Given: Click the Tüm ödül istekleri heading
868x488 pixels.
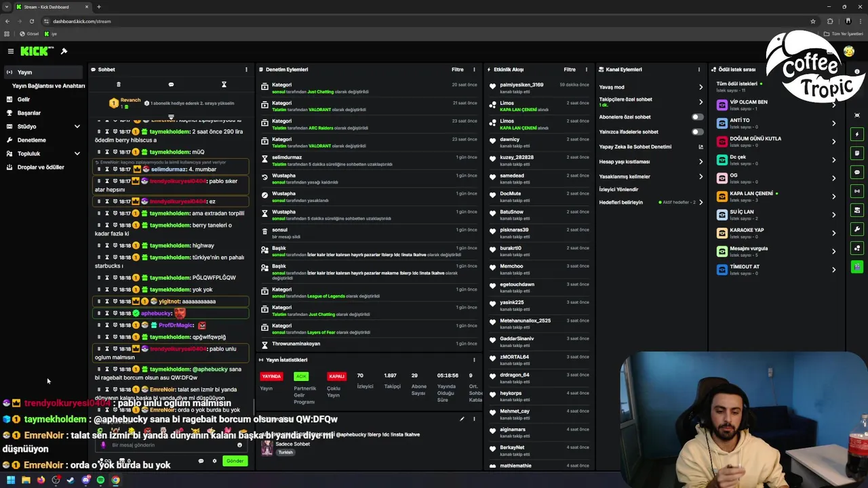Looking at the screenshot, I should [737, 83].
